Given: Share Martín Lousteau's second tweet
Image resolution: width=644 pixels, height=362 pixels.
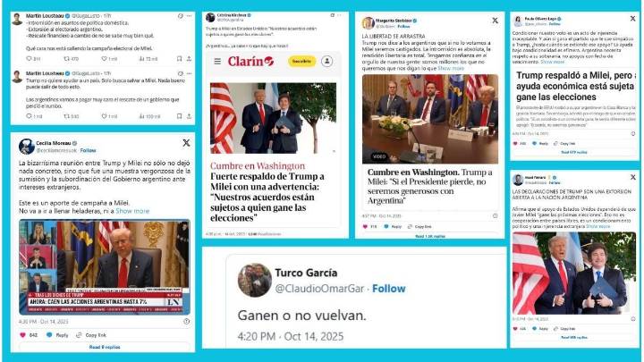Looking at the screenshot, I should [189, 116].
